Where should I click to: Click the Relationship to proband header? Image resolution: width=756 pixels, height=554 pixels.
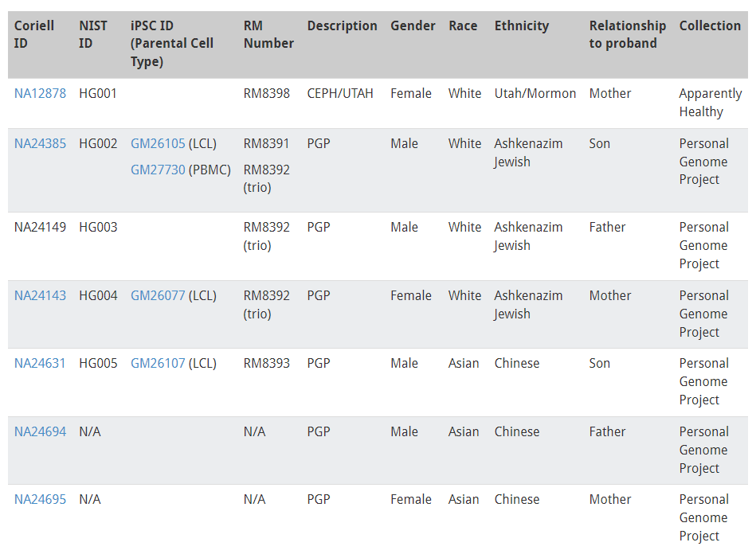click(x=627, y=34)
